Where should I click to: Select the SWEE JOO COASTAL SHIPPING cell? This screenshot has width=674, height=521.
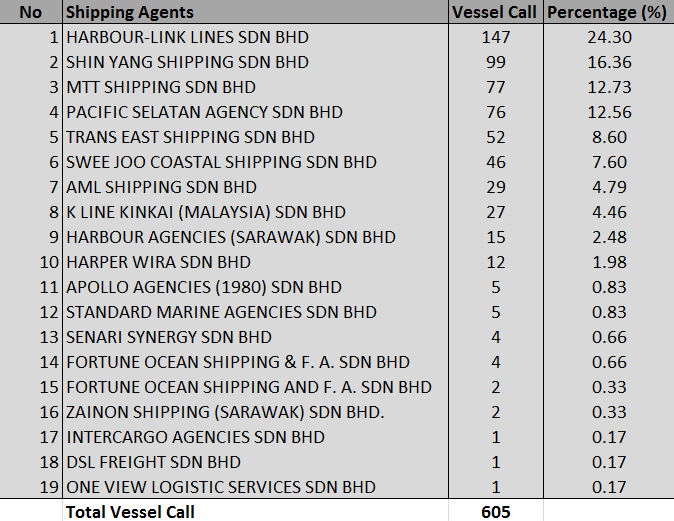[221, 162]
